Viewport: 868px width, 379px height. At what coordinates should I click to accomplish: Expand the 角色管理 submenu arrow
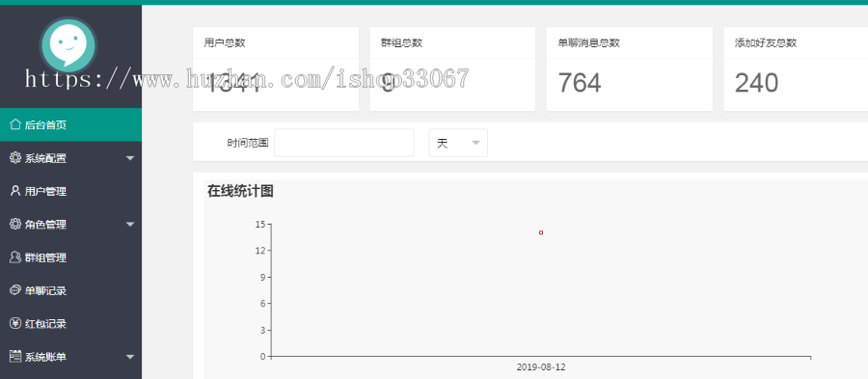130,224
